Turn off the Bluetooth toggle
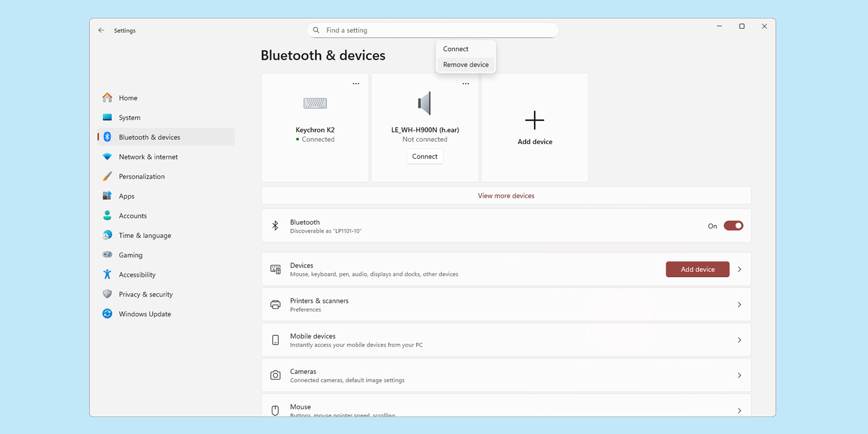The width and height of the screenshot is (868, 434). click(x=733, y=226)
